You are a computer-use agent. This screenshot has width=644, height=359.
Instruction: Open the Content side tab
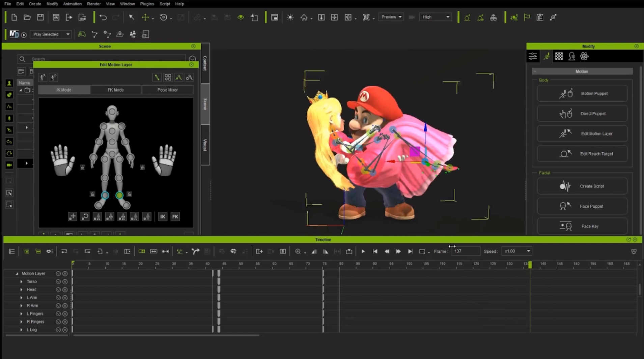(x=205, y=63)
